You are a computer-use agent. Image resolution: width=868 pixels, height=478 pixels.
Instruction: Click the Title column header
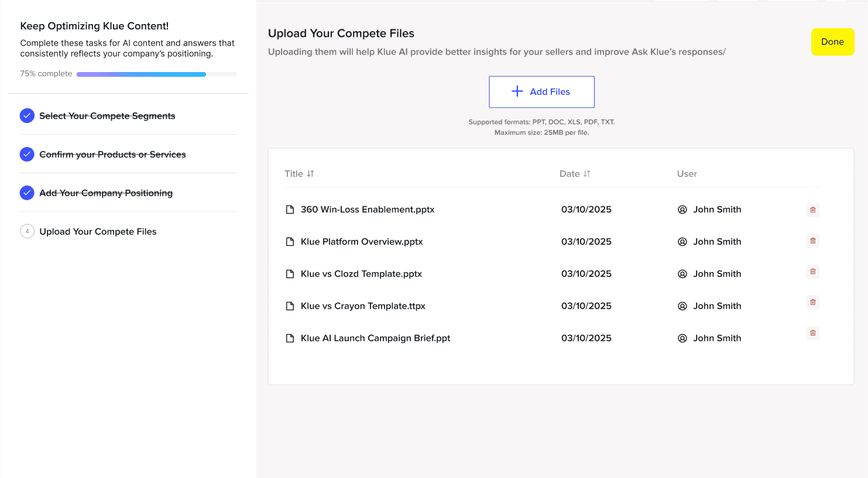click(x=294, y=174)
